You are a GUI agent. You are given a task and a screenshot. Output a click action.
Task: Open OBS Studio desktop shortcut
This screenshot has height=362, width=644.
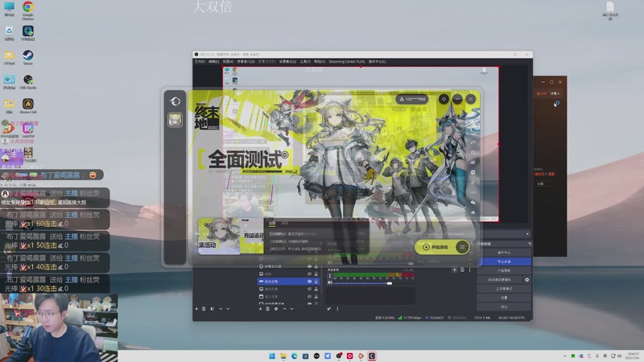[28, 81]
